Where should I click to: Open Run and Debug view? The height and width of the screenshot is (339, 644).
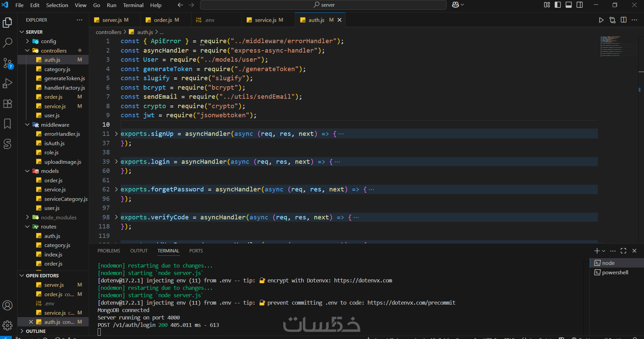tap(7, 83)
